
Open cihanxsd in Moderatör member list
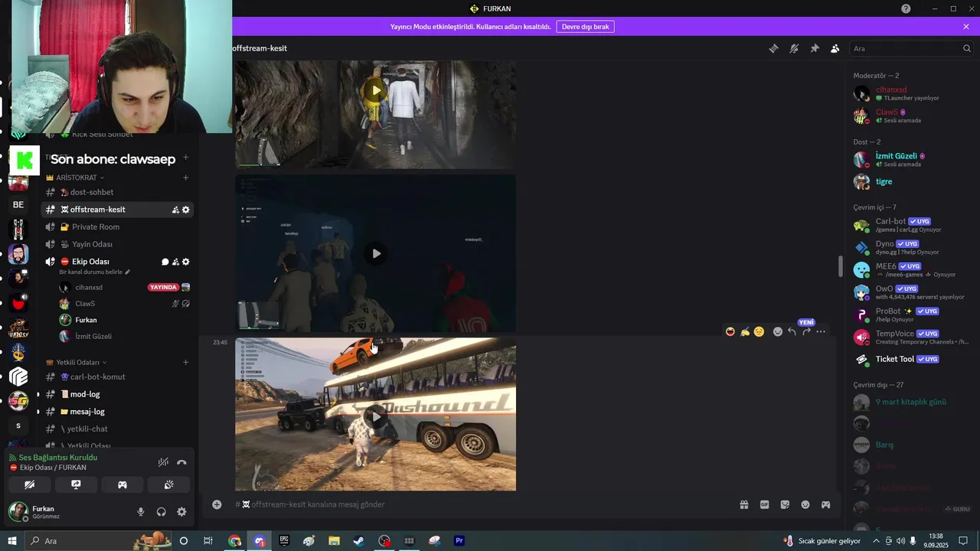click(911, 93)
